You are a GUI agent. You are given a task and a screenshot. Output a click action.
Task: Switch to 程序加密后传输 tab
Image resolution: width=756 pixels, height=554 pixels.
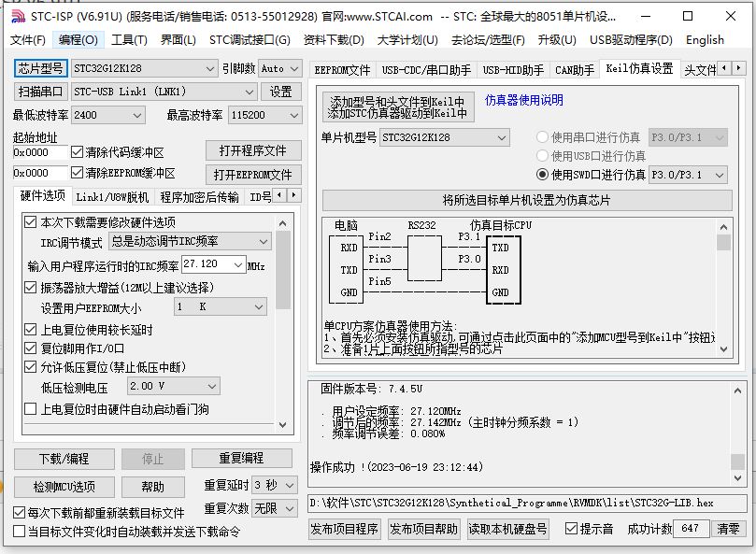click(x=199, y=197)
